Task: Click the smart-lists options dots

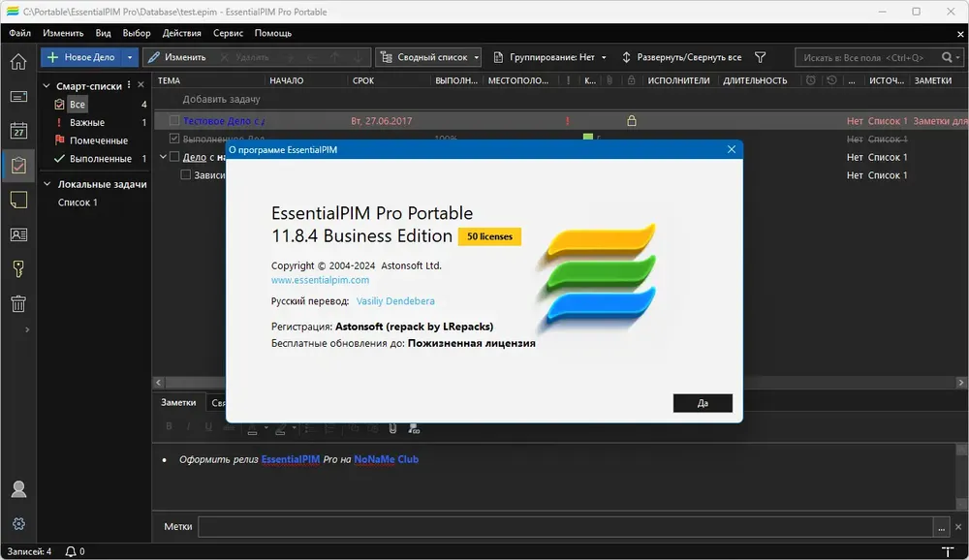Action: 129,84
